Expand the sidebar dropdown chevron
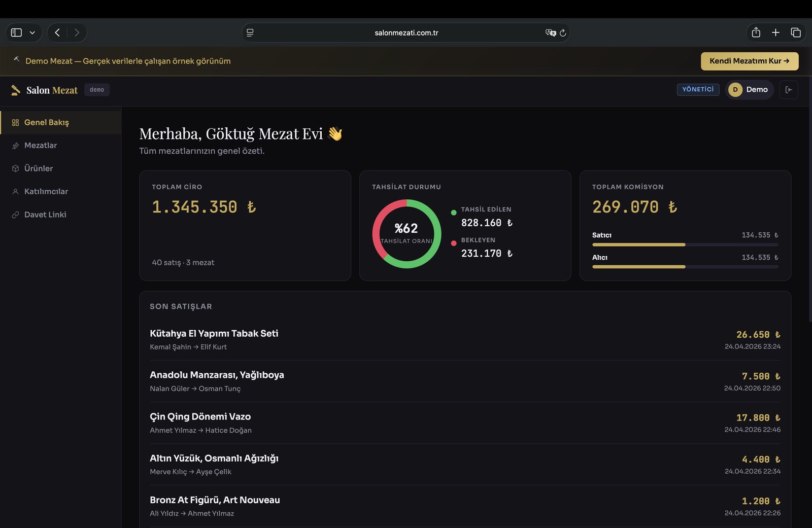 pos(32,32)
